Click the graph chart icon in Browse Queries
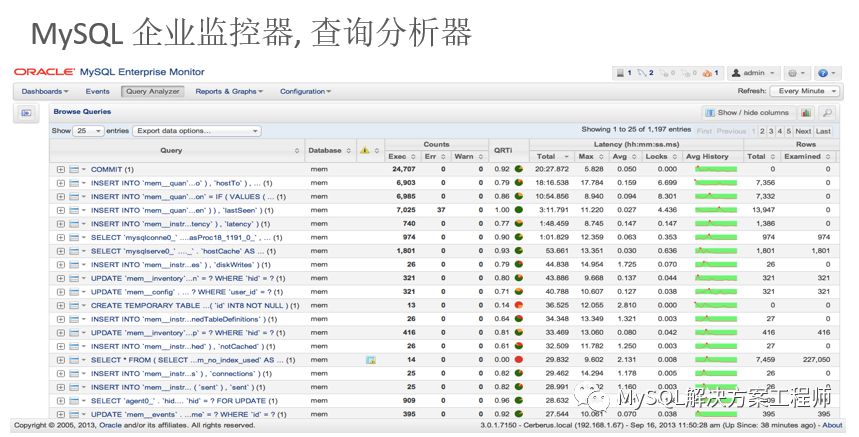Screen dimensions: 859x437 pos(806,113)
